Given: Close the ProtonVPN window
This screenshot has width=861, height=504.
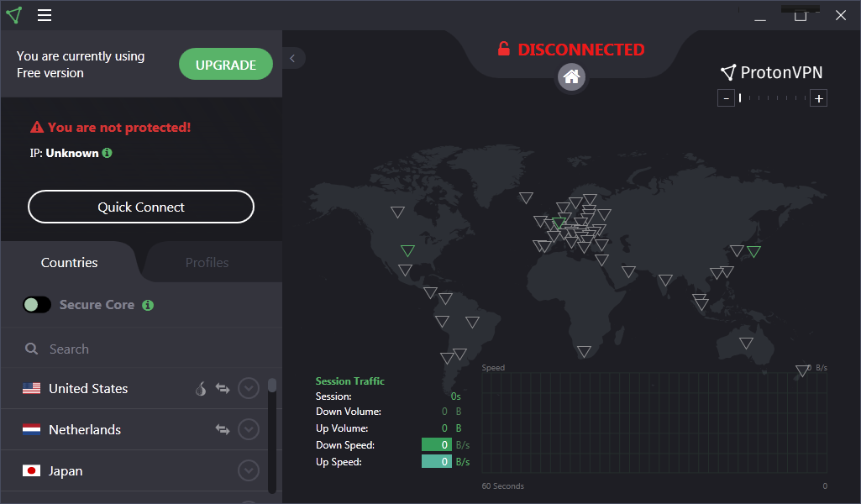Looking at the screenshot, I should click(x=841, y=15).
